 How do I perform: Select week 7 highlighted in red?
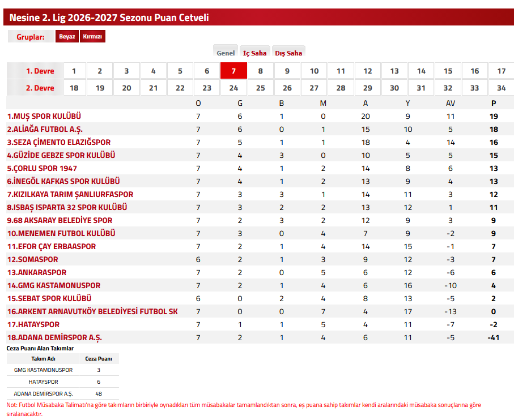click(233, 71)
